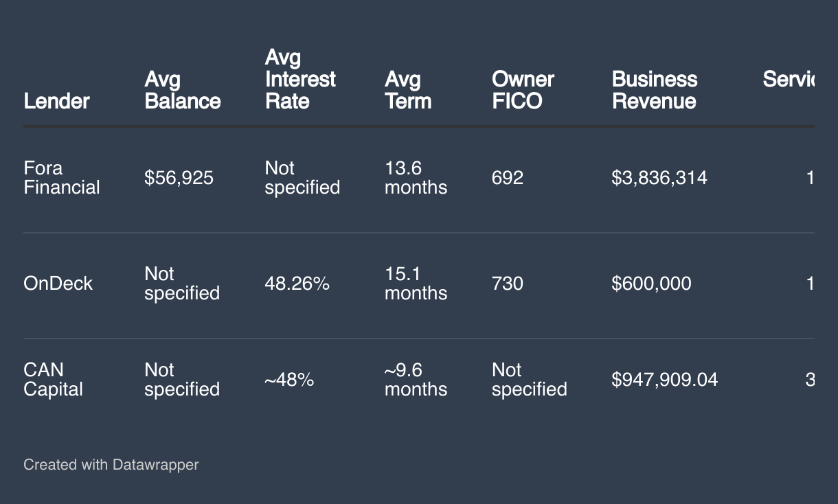
Task: Open the Created with Datawrapper link
Action: point(111,465)
